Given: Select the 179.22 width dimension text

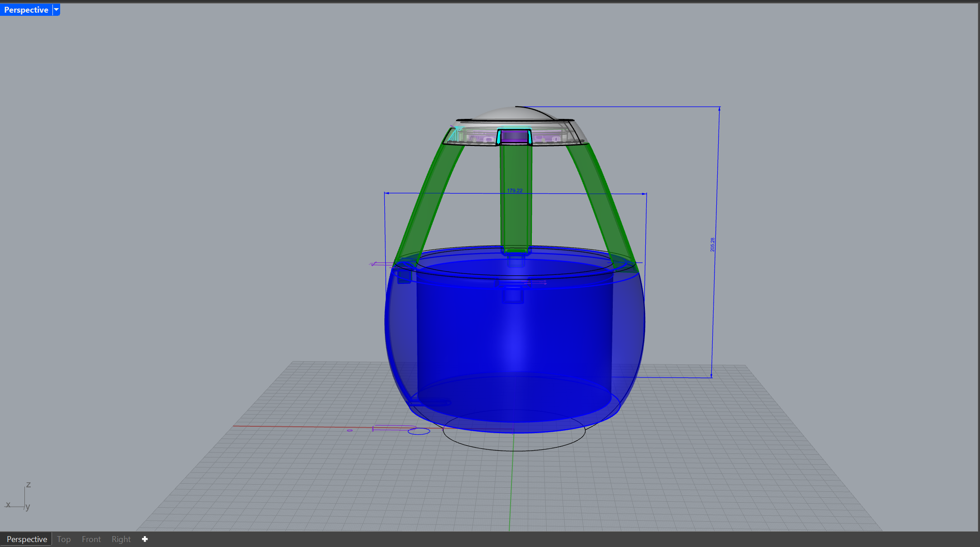Looking at the screenshot, I should (x=515, y=191).
